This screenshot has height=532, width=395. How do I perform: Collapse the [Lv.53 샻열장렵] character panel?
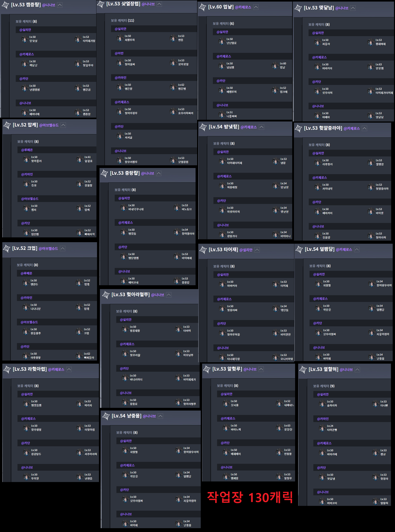[159, 4]
